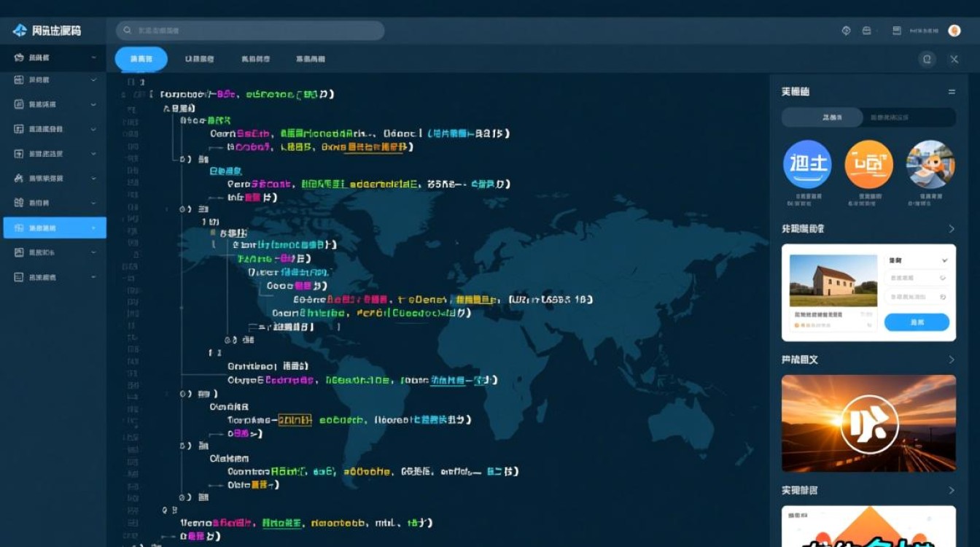Switch to the right segment of panel toggle
Screen dimensions: 980x547
pyautogui.click(x=909, y=117)
